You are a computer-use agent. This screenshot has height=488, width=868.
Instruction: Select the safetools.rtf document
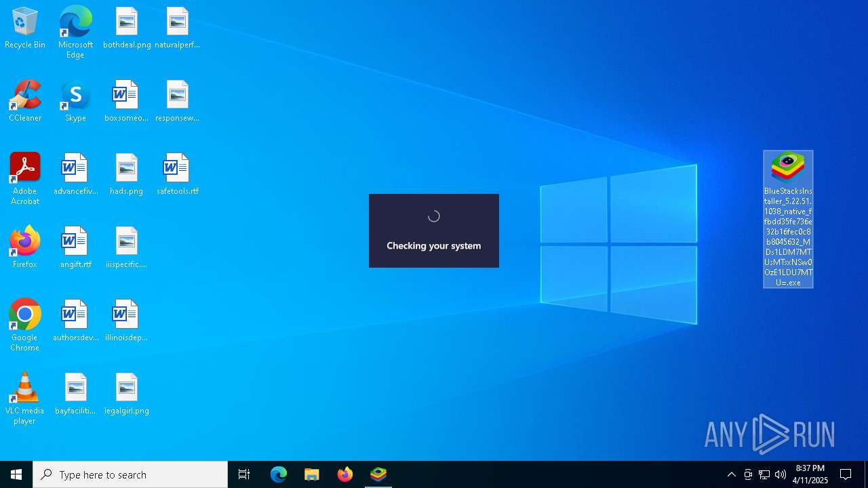[177, 175]
